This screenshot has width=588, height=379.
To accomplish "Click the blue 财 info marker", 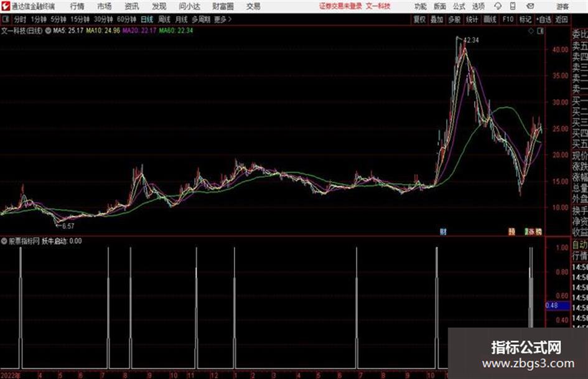I will pyautogui.click(x=443, y=232).
